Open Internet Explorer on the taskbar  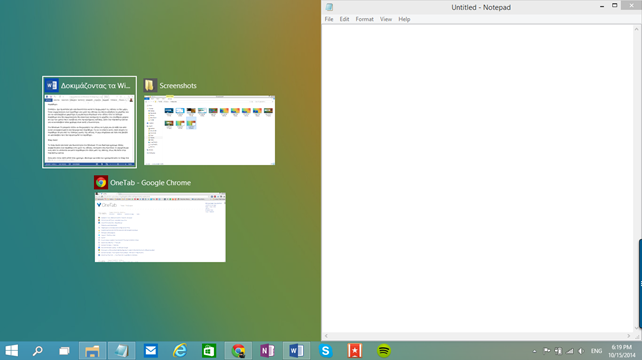coord(180,351)
